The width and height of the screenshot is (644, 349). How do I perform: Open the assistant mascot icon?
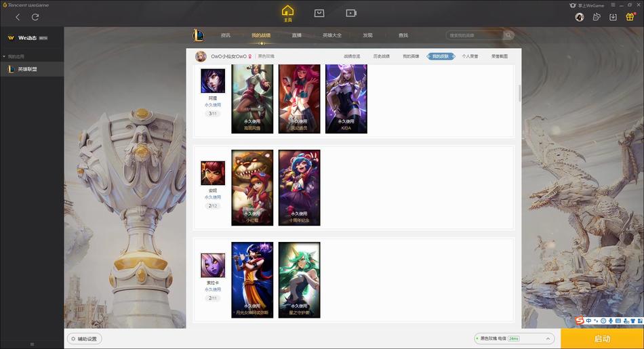tap(597, 17)
